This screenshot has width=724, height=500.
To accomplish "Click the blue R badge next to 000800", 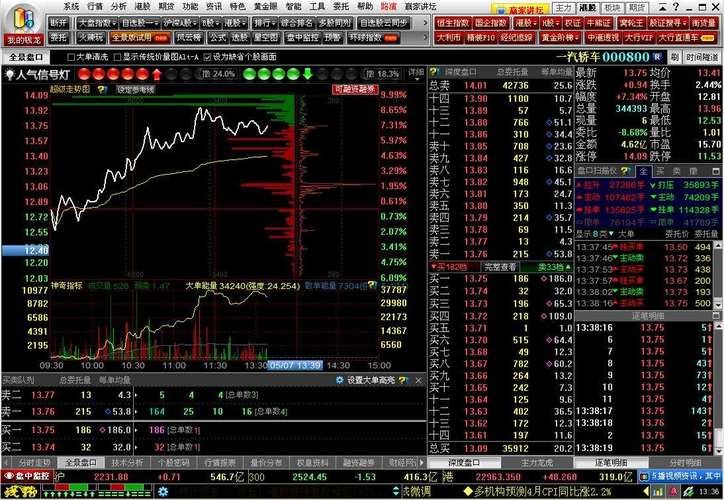I will point(657,57).
